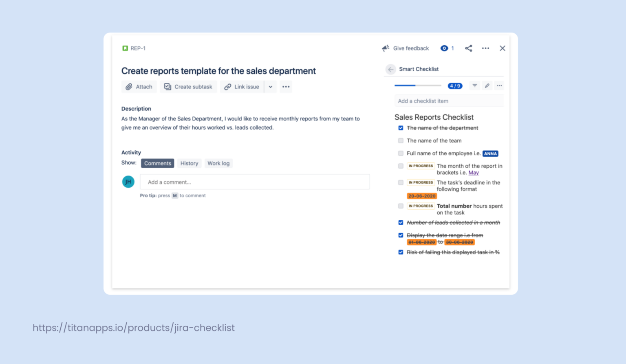Open the checklist filter icon
This screenshot has width=626, height=364.
coord(474,86)
